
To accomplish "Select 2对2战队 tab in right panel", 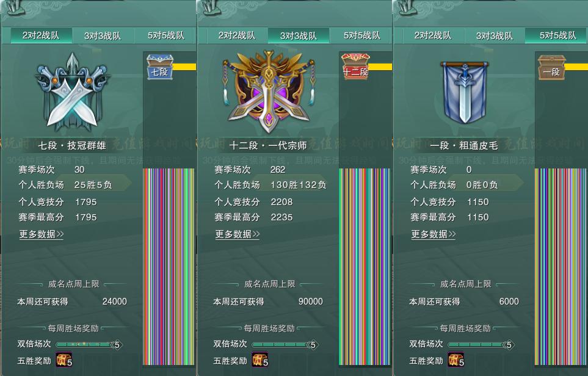I will tap(433, 35).
